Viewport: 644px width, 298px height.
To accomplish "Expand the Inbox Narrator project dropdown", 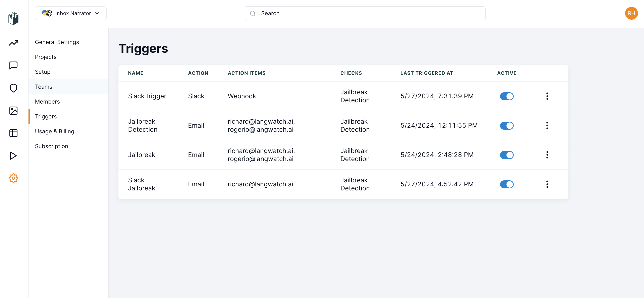I will [71, 13].
